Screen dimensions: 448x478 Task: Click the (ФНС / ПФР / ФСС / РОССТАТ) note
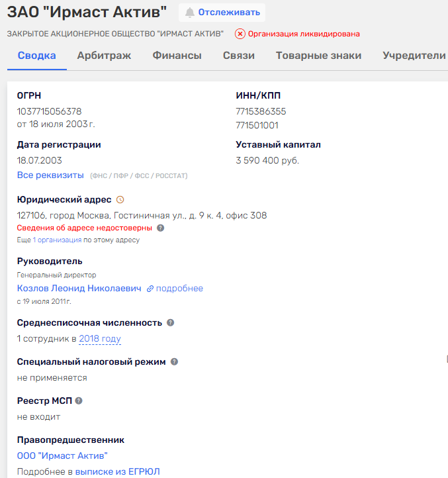click(139, 176)
